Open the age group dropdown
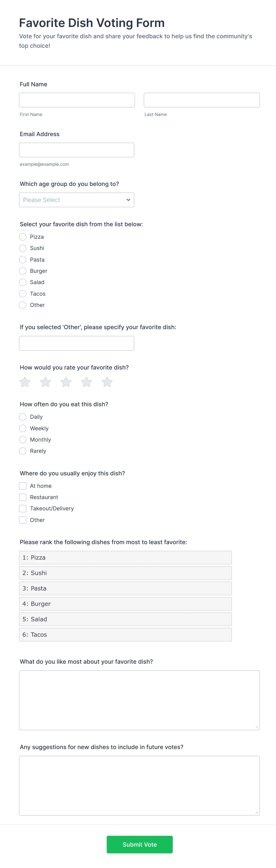 (x=77, y=200)
